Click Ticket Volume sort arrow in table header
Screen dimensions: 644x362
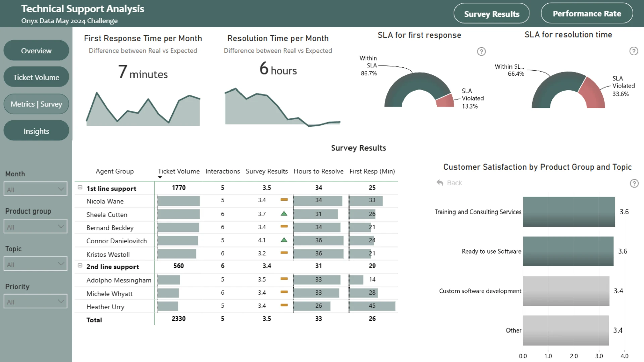pyautogui.click(x=160, y=177)
